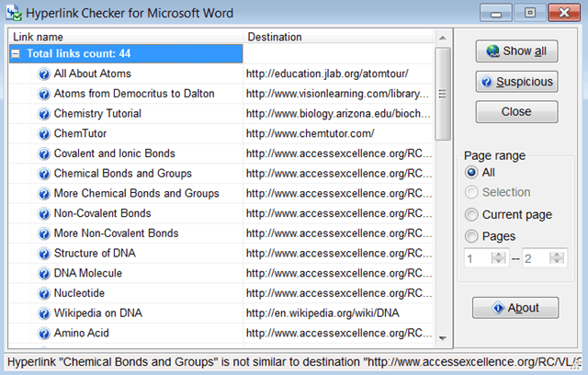The image size is (588, 375).
Task: Click the question icon beside Chemical Bonds and Groups
Action: pos(44,174)
